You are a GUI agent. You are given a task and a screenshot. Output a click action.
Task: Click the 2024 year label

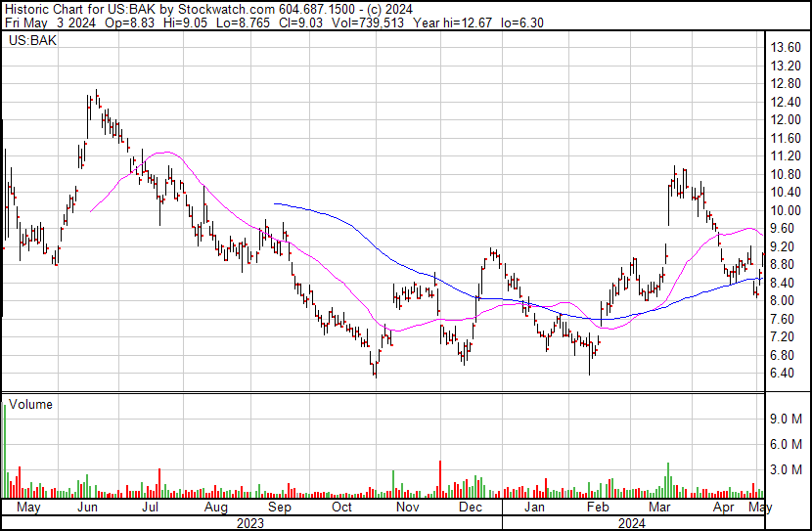click(x=632, y=523)
